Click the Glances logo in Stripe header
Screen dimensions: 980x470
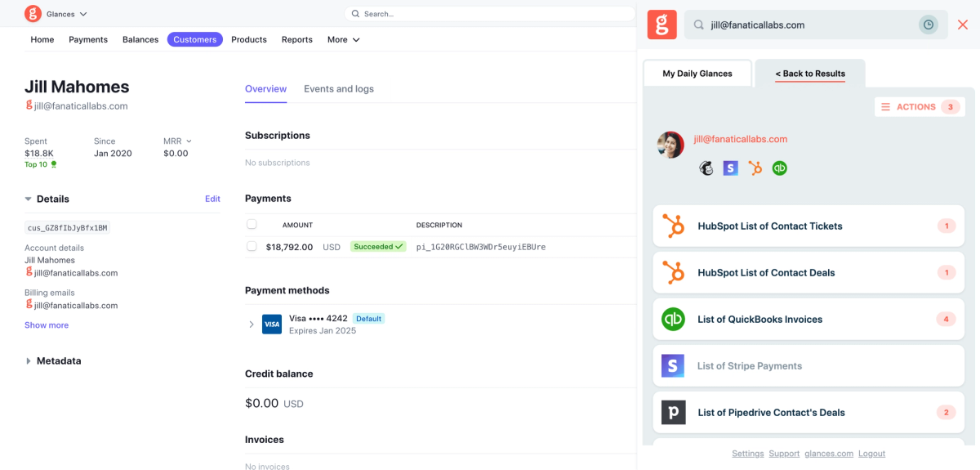click(x=33, y=14)
